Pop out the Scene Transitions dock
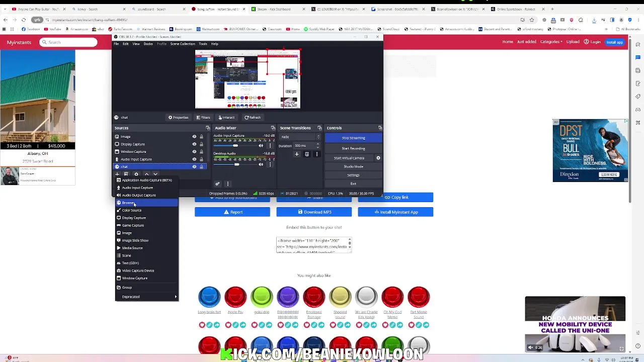 point(319,128)
